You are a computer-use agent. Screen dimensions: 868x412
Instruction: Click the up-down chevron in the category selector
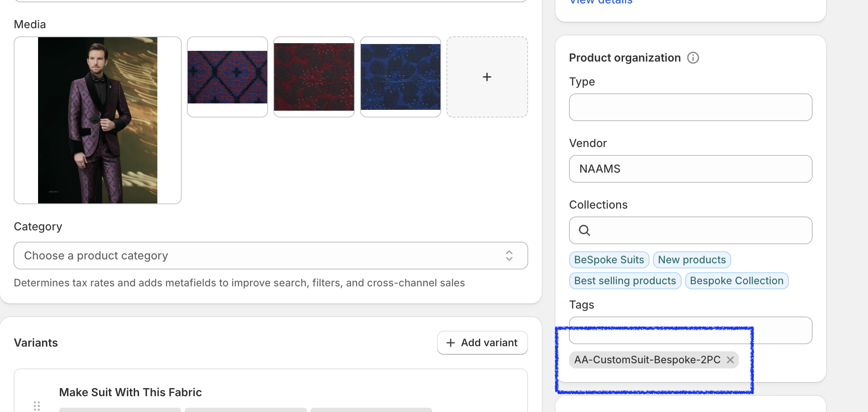tap(509, 256)
